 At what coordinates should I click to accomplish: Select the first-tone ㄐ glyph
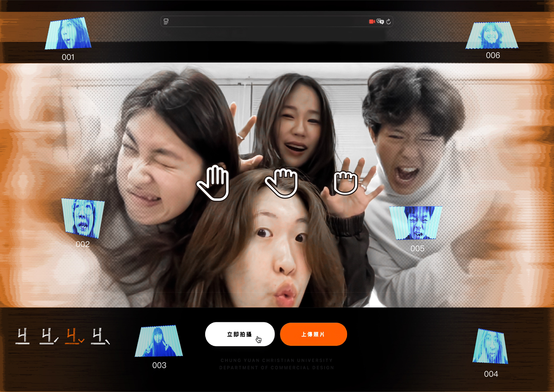(x=22, y=336)
